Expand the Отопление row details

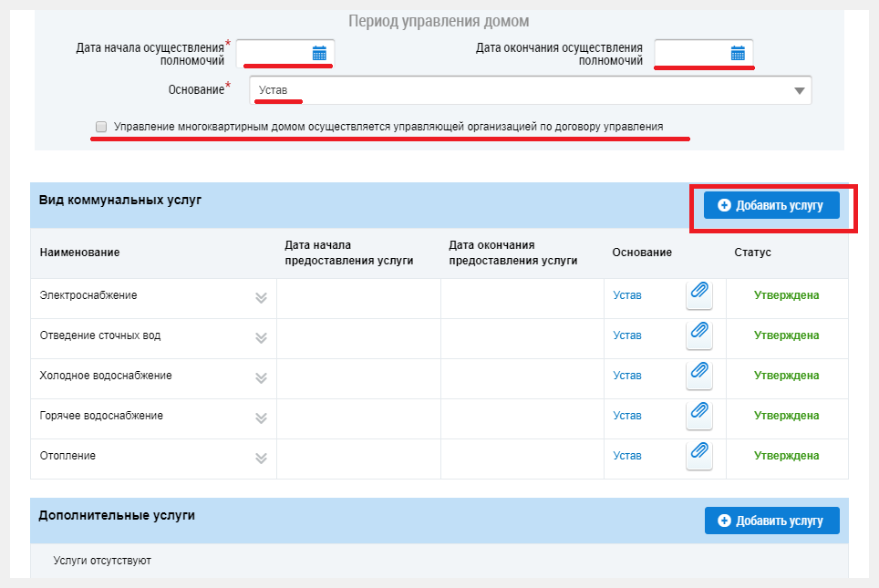tap(261, 458)
